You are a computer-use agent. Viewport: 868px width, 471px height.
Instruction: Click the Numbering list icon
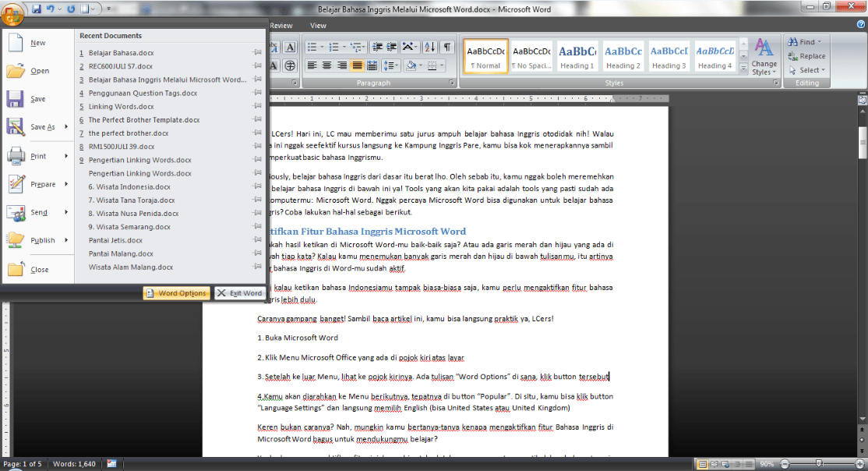point(333,47)
